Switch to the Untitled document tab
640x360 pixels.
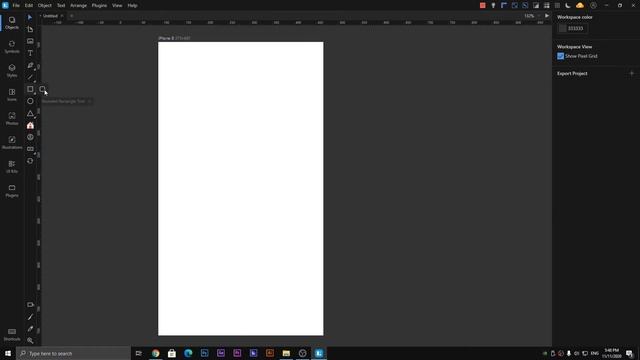coord(50,16)
